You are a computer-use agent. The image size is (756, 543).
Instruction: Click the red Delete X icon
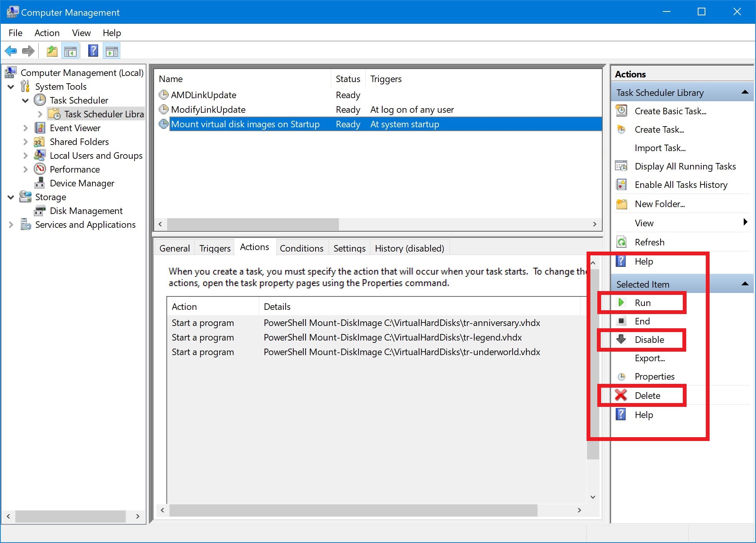click(621, 395)
